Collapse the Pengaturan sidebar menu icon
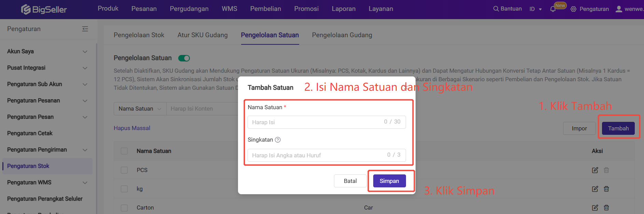The width and height of the screenshot is (644, 214). (85, 29)
